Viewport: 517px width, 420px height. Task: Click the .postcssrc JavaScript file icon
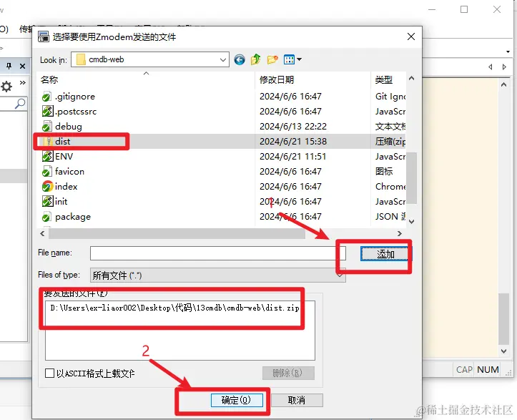(47, 111)
